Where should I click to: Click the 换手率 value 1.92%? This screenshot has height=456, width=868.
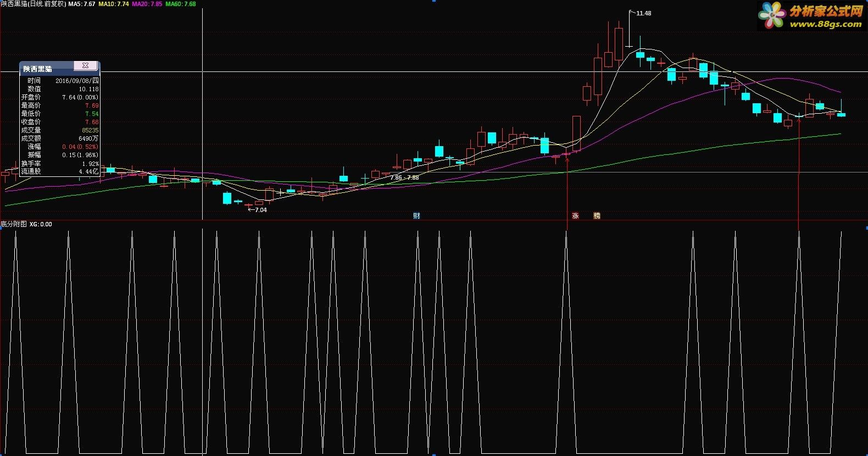91,164
